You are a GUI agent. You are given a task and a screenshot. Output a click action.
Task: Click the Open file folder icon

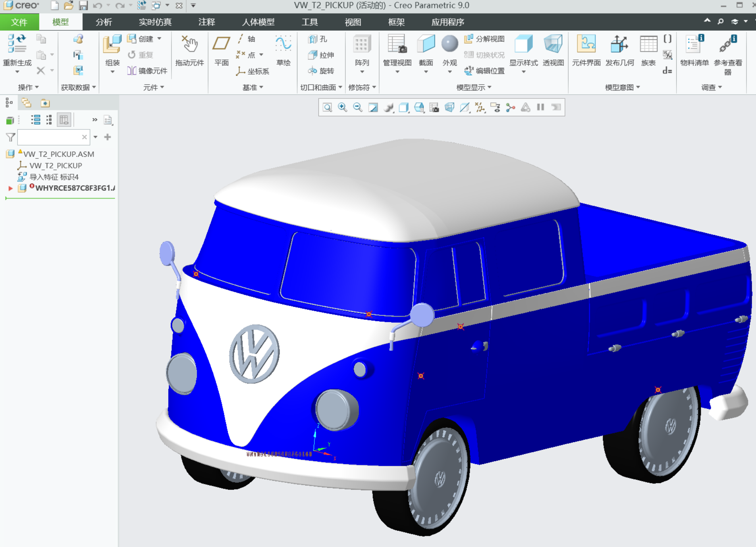click(x=69, y=6)
